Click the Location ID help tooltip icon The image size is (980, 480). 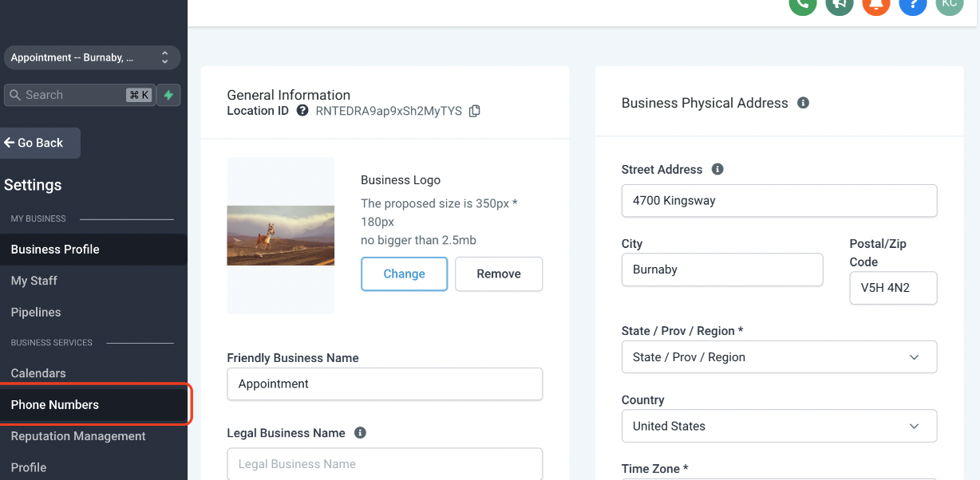(302, 111)
